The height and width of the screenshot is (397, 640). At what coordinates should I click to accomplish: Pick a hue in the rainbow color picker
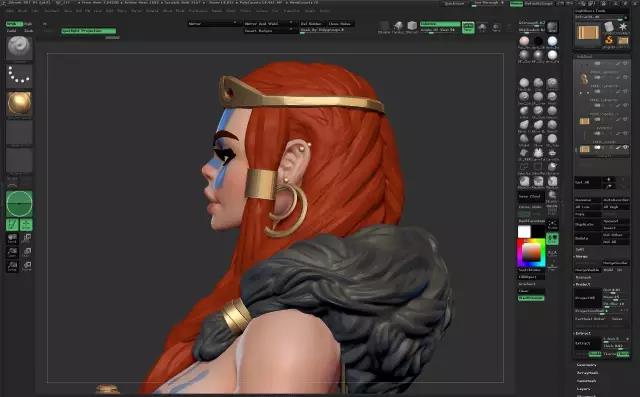[531, 253]
